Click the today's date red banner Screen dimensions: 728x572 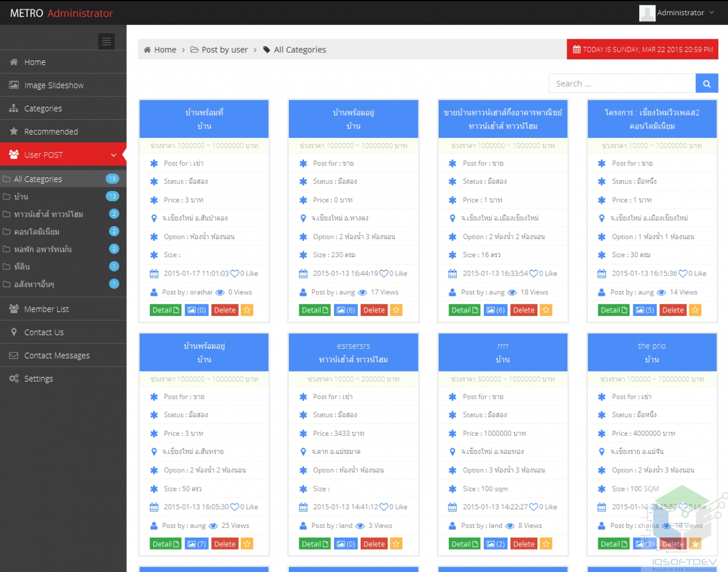coord(642,50)
